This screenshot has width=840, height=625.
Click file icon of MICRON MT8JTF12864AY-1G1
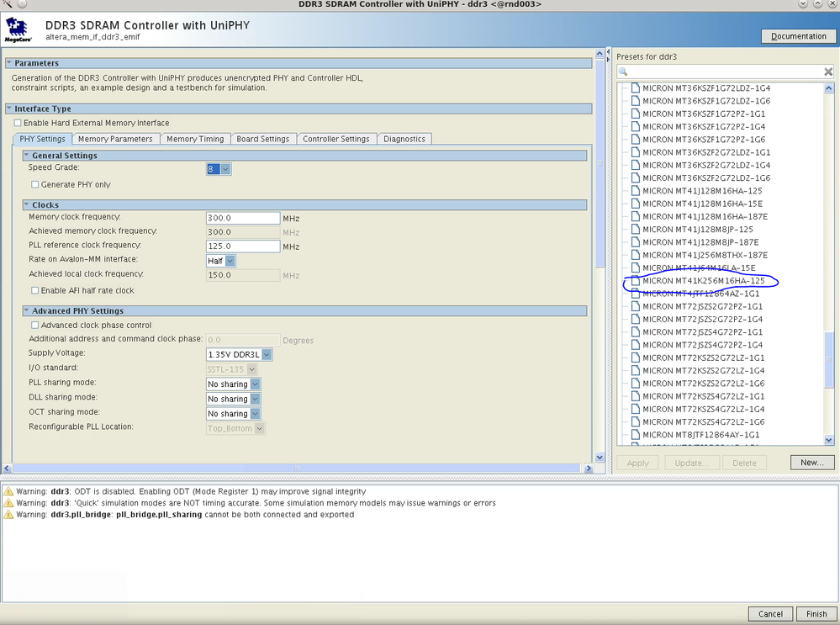click(636, 435)
